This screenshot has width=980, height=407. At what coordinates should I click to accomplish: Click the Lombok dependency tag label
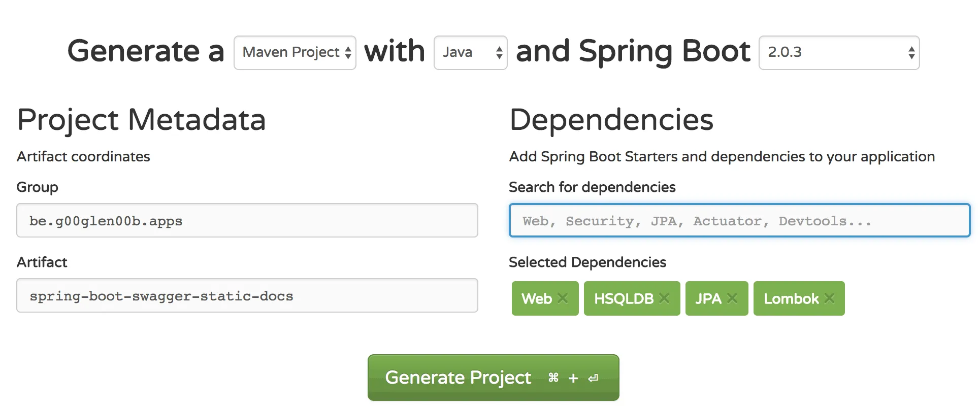pos(791,298)
